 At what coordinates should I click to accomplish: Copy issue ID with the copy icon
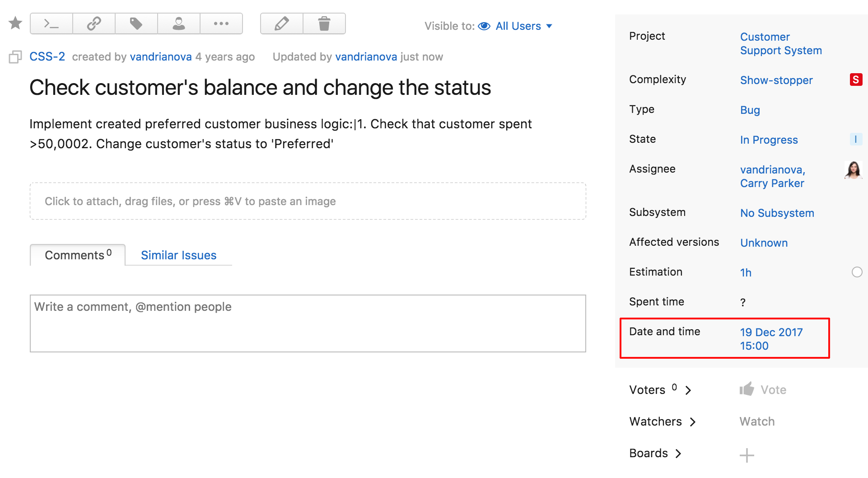(15, 57)
